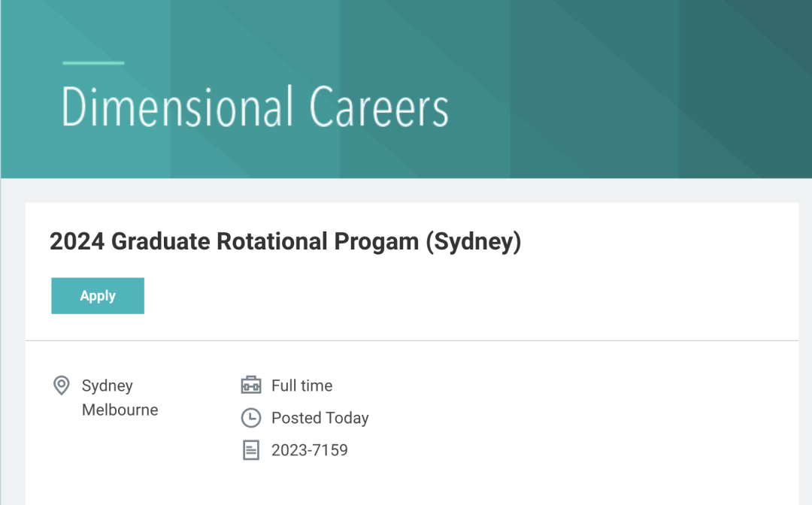Open the Dimensional Careers header title
Image resolution: width=812 pixels, height=505 pixels.
(255, 107)
